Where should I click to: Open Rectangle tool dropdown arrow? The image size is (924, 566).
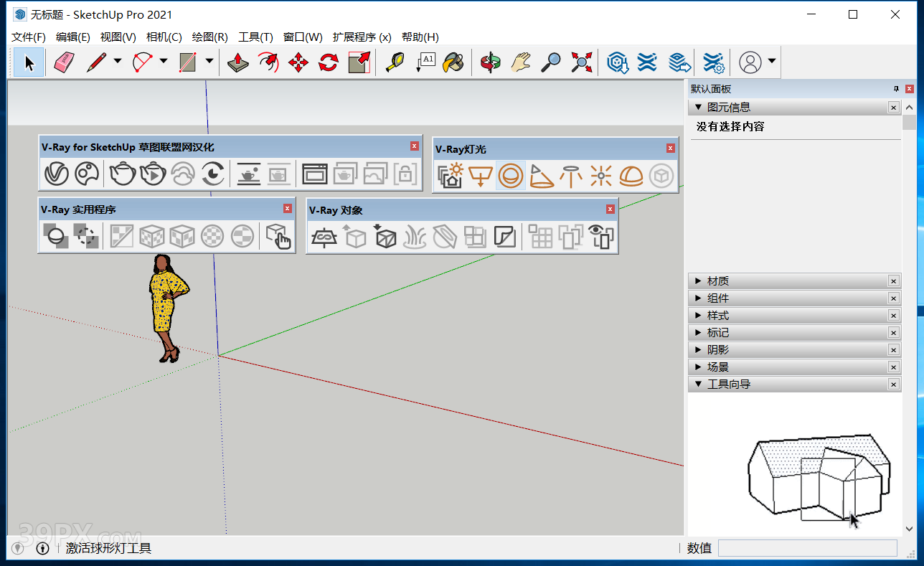[209, 62]
